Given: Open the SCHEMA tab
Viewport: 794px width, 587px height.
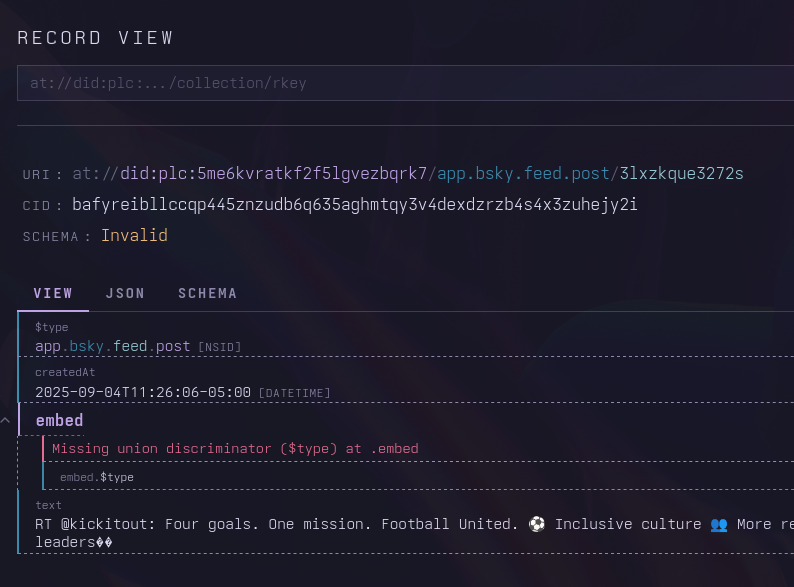Looking at the screenshot, I should [x=207, y=293].
